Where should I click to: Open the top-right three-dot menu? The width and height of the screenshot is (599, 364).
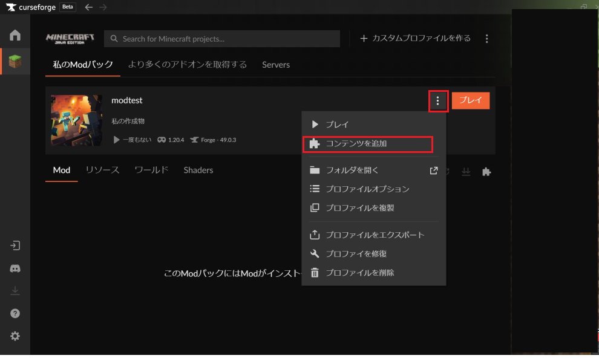click(486, 39)
